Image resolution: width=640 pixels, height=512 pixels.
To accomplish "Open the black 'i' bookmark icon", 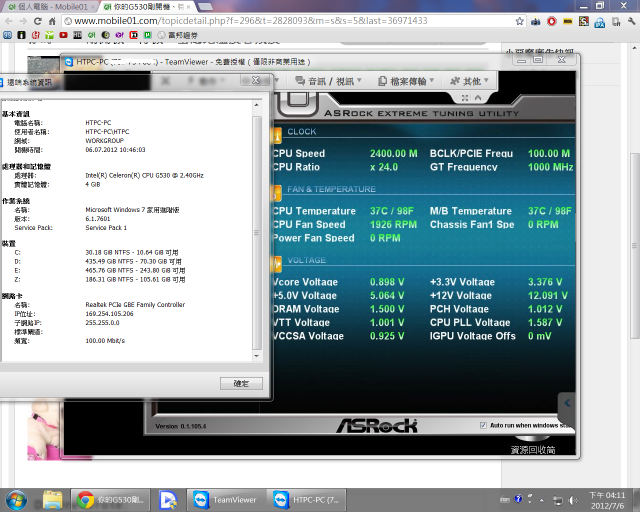I will click(22, 35).
